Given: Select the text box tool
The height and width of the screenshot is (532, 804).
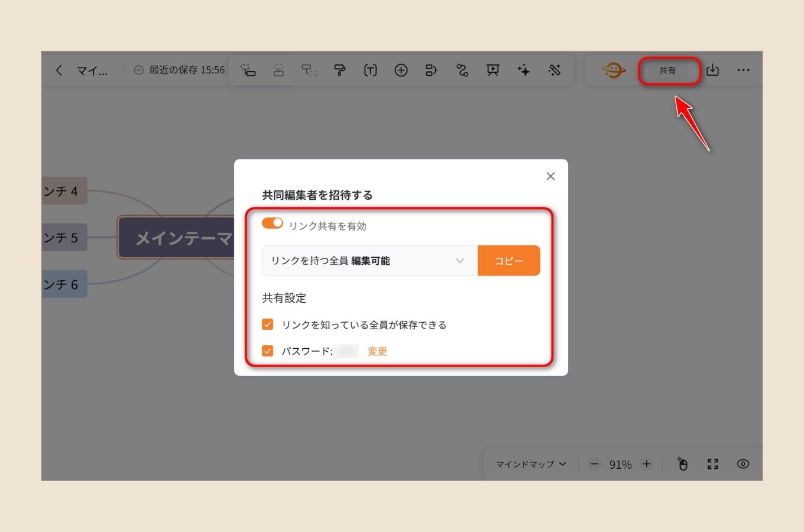Looking at the screenshot, I should coord(371,70).
